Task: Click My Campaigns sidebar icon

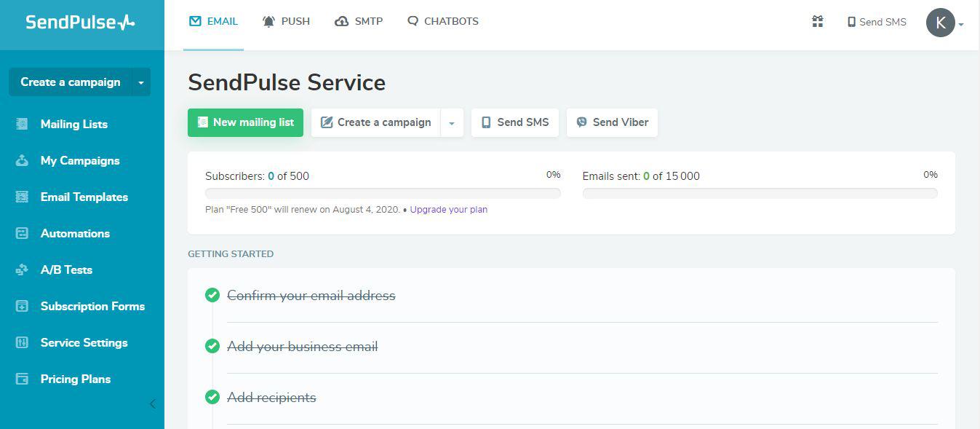Action: coord(22,160)
